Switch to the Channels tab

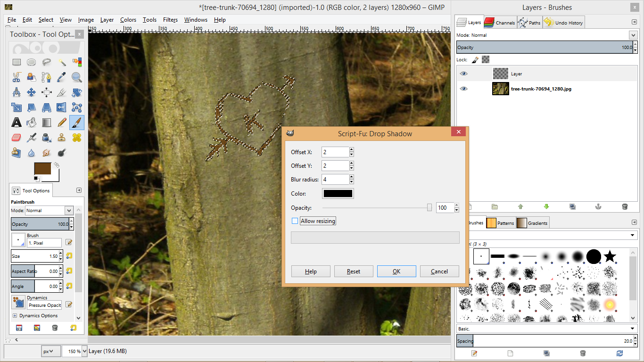(x=499, y=22)
